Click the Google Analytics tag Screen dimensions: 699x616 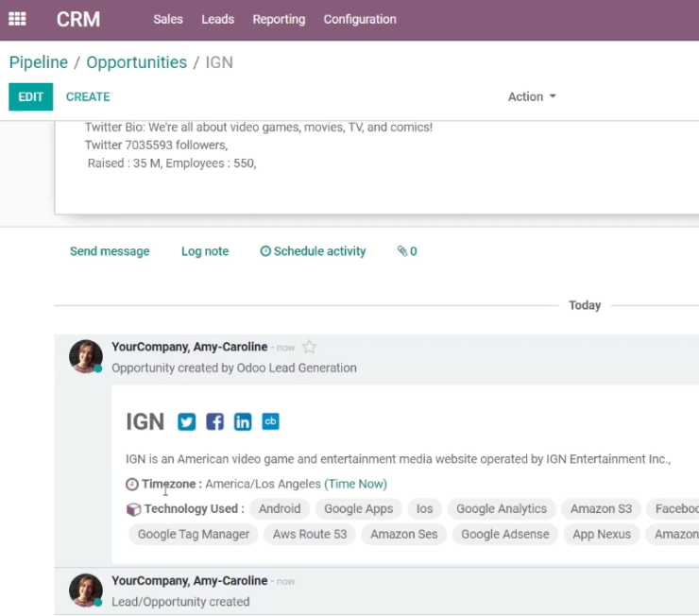502,509
